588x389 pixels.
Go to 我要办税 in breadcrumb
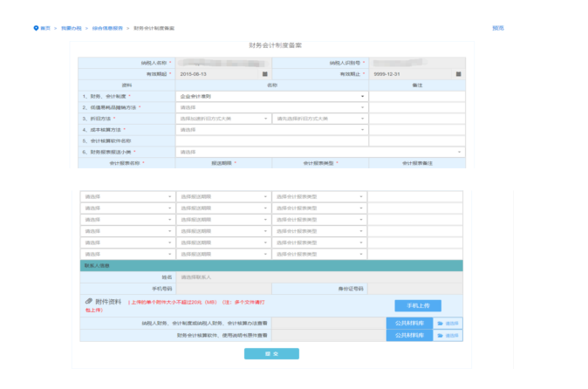click(72, 29)
